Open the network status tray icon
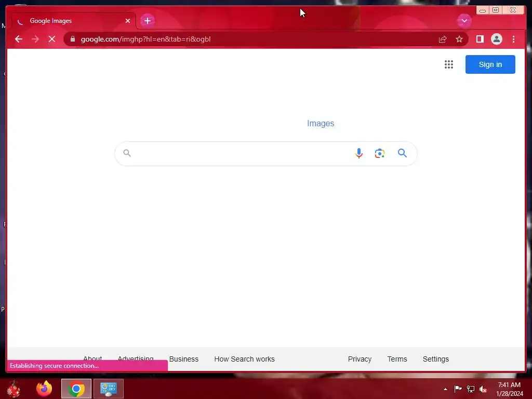 pos(470,389)
